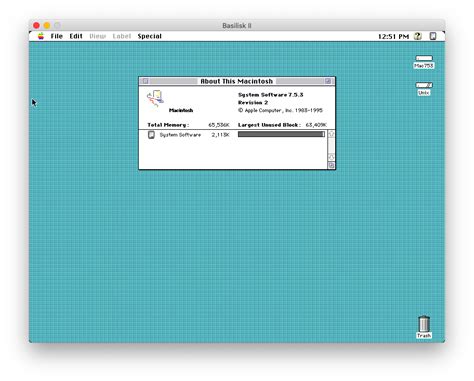Image resolution: width=474 pixels, height=381 pixels.
Task: Click the Basilisk II red close button
Action: 37,25
